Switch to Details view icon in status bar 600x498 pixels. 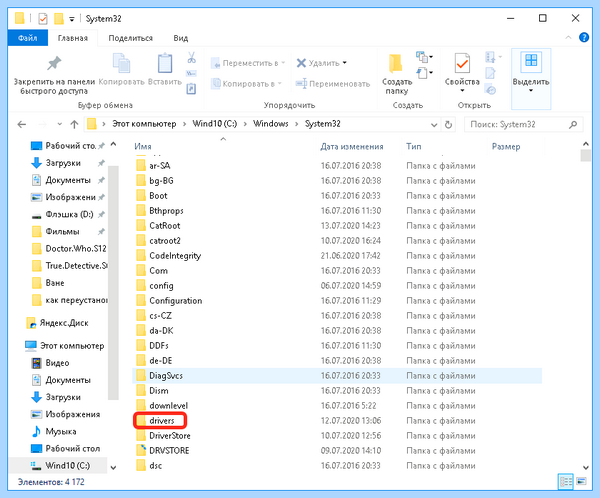point(566,481)
